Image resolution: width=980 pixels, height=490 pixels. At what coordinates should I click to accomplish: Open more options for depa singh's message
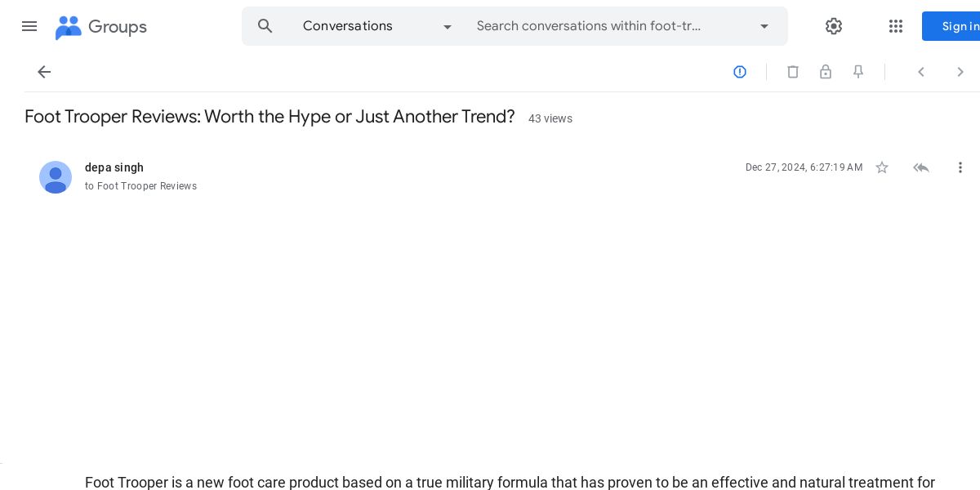(960, 167)
